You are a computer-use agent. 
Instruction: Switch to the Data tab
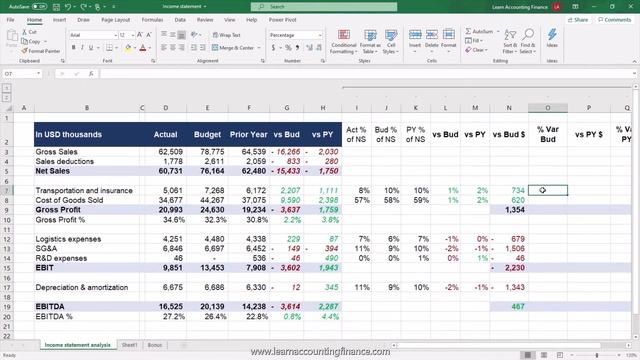tap(180, 20)
